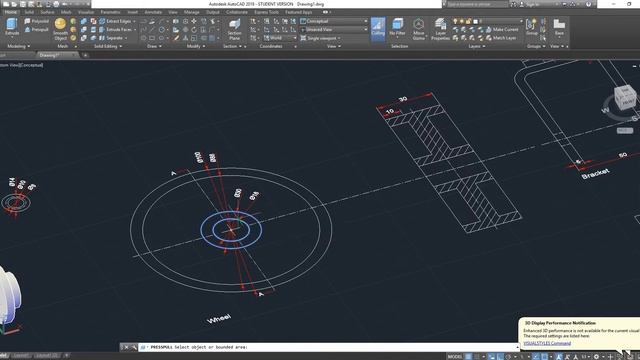Select the Move Gizmo tool

[418, 29]
